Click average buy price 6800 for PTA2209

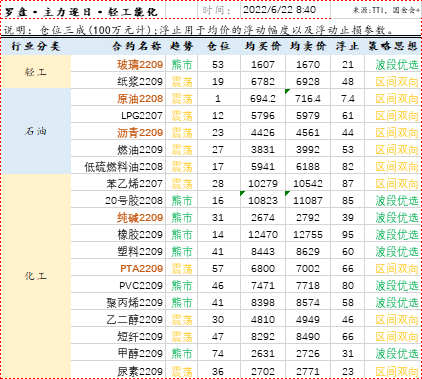(x=263, y=268)
